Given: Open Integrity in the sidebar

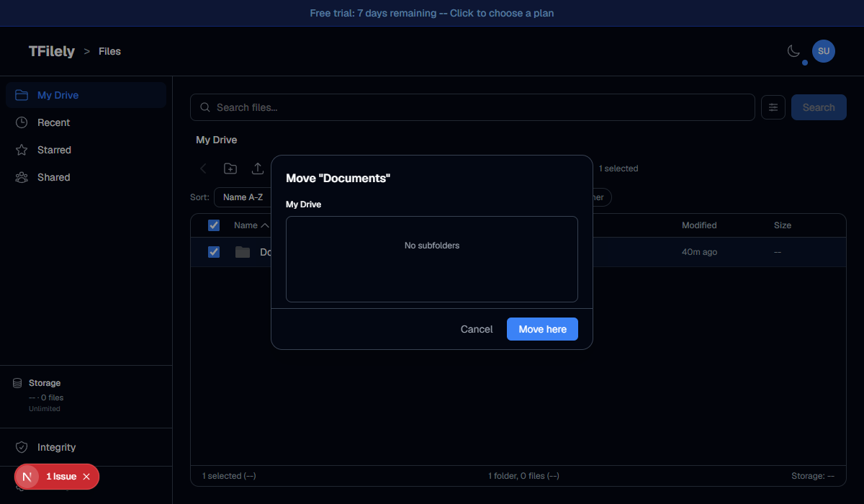Looking at the screenshot, I should tap(86, 447).
